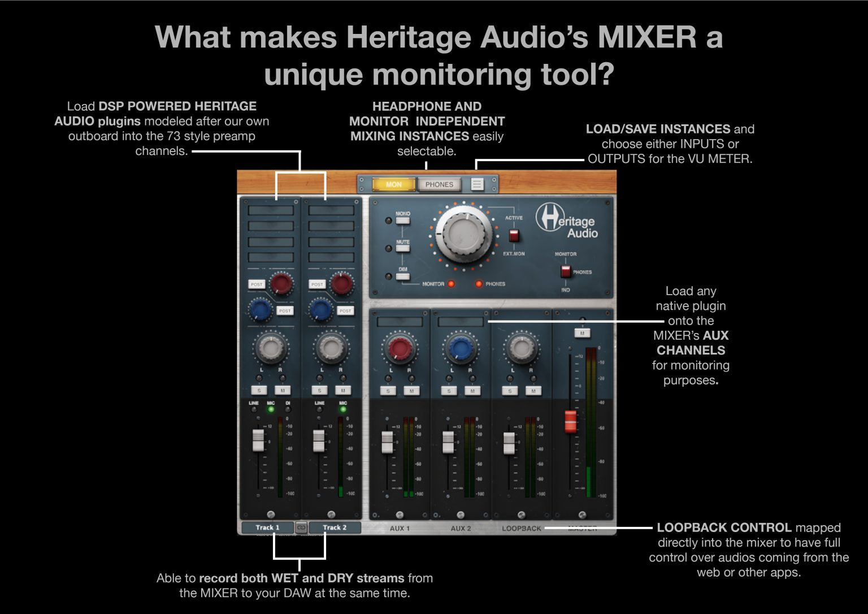868x614 pixels.
Task: Flip the ACTIVE / EXT.MON red switch
Action: pos(514,236)
